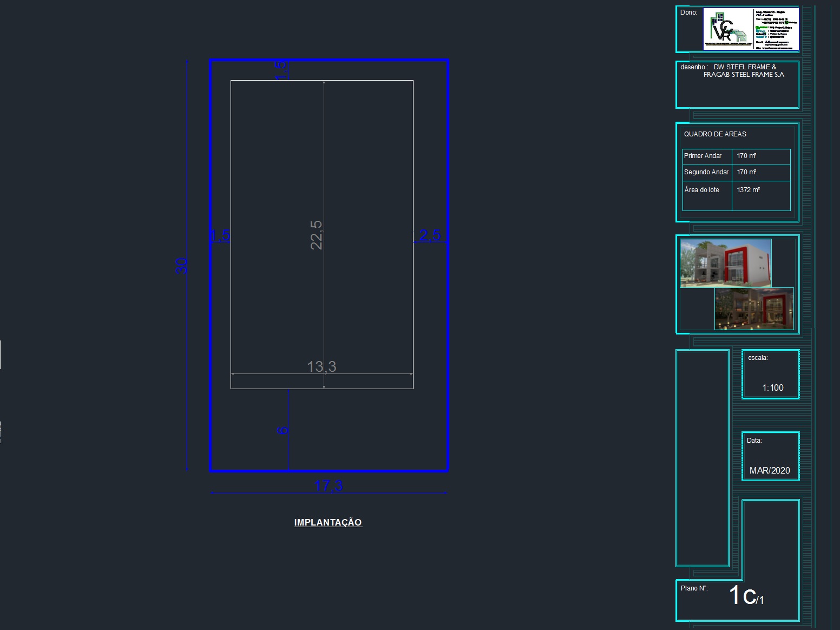Select the 6 front setback dimension text
Image resolution: width=840 pixels, height=630 pixels.
coord(283,430)
